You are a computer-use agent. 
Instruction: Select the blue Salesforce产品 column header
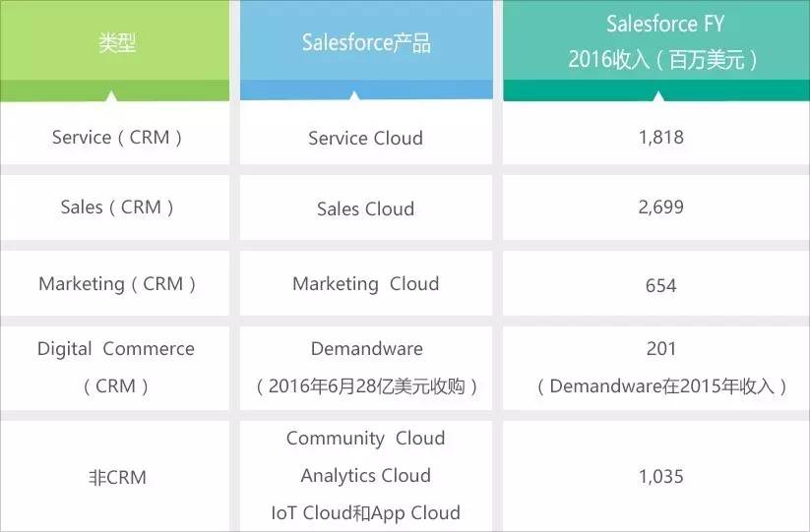(x=366, y=44)
